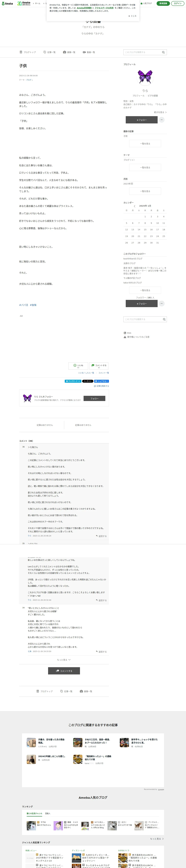Open recommended article 新年早々...ショックを受けた息子のひと言
This screenshot has height=868, width=186.
point(144,741)
